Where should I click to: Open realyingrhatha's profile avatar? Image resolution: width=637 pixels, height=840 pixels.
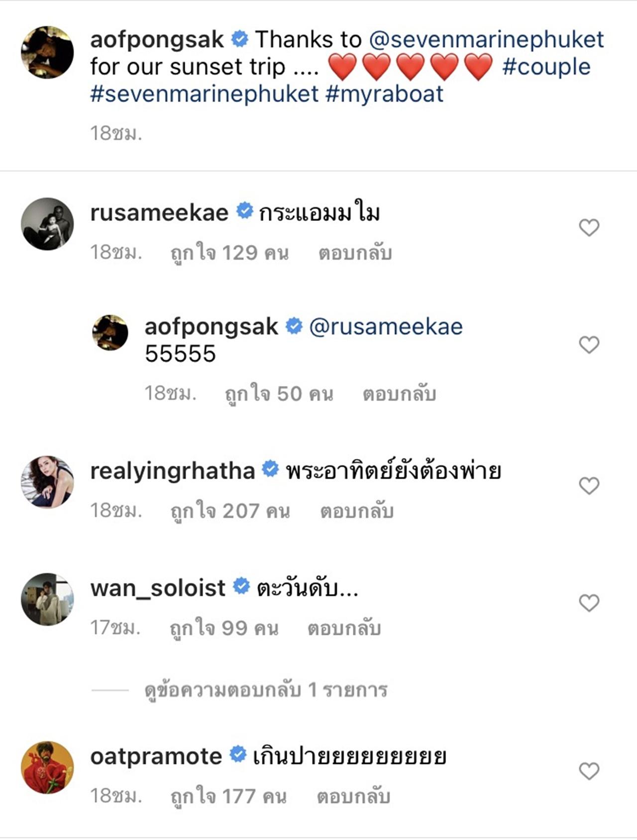(x=47, y=482)
